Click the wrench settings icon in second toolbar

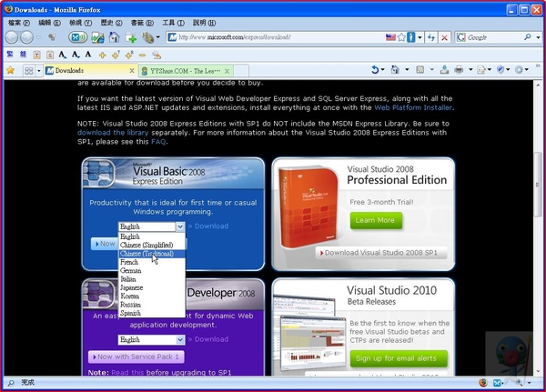point(157,55)
